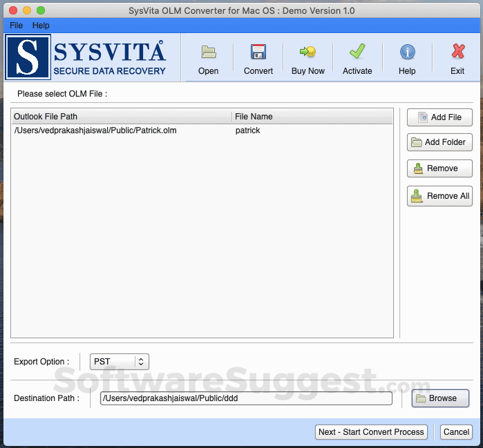Click the Add File button

pos(439,117)
